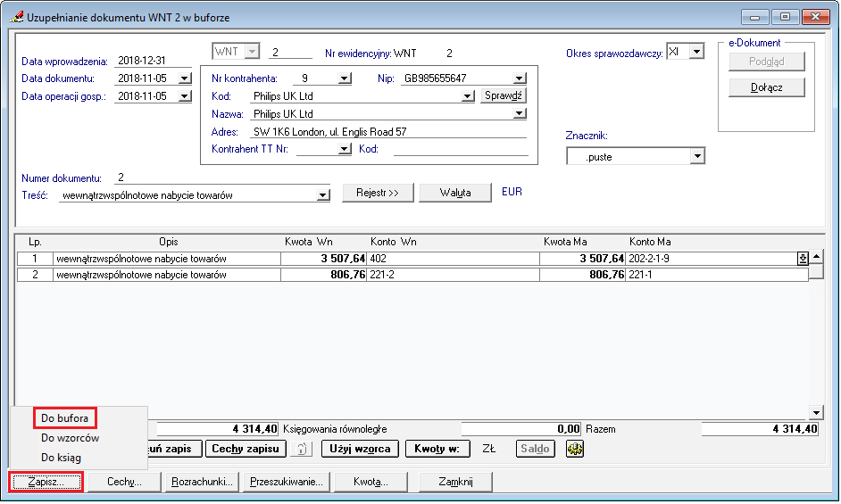Expand the Nip dropdown arrow
Viewport: 841px width, 504px height.
[x=520, y=78]
